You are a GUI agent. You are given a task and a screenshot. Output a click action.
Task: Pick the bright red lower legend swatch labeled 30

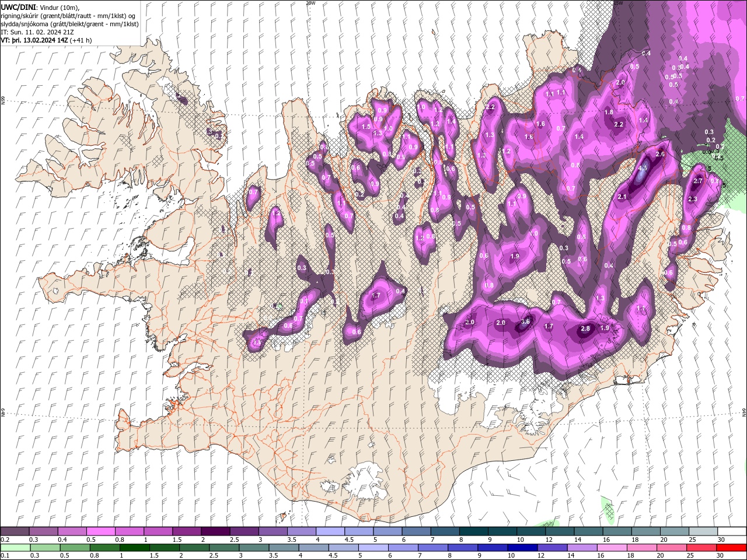click(731, 548)
